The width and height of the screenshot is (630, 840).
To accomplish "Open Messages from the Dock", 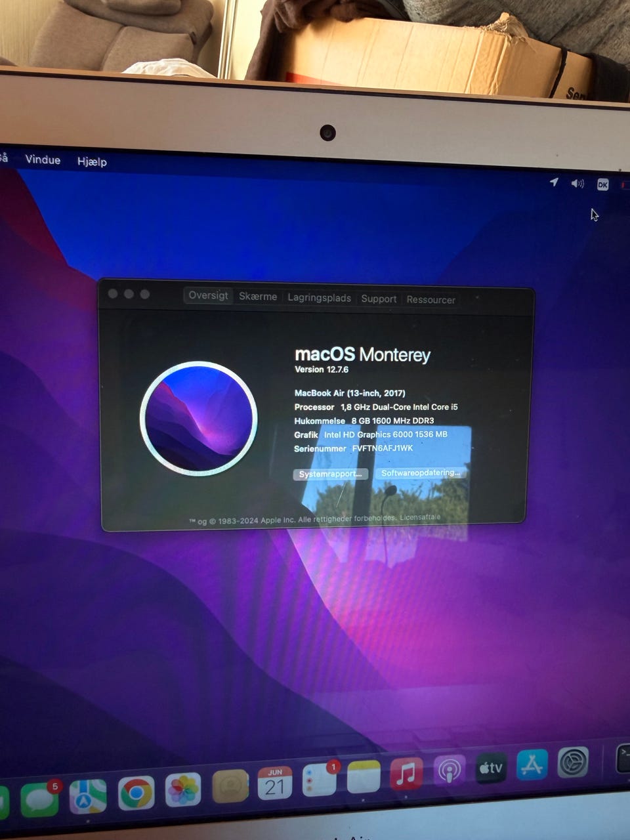I will click(39, 799).
